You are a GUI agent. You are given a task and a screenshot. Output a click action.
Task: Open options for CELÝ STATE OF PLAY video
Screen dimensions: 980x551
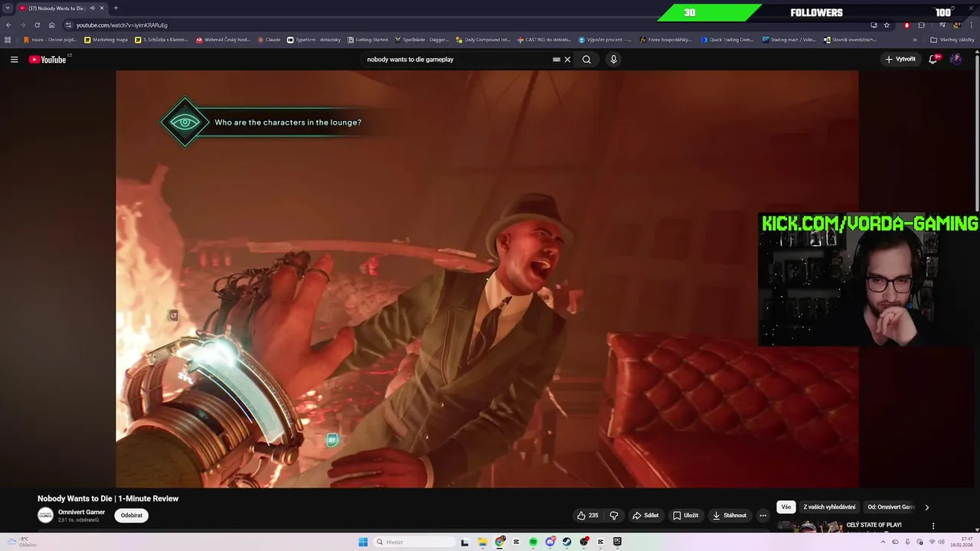click(933, 526)
